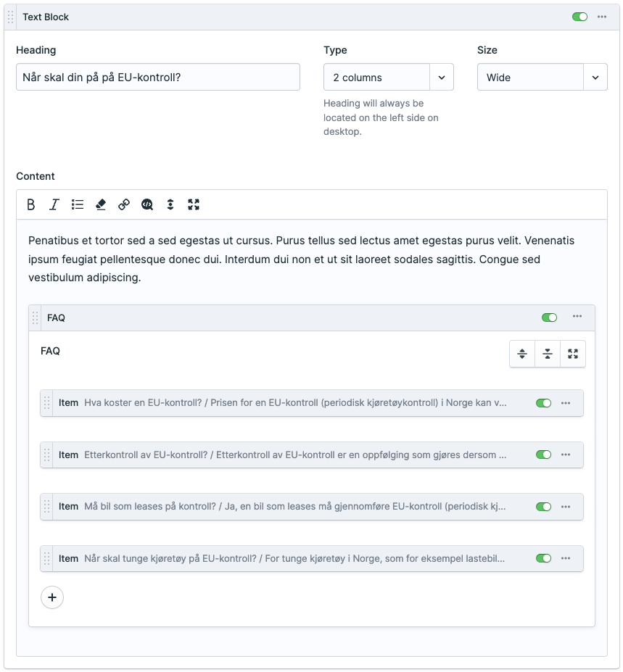Open the source code view icon
Screen dimensions: 623x672
tap(147, 204)
